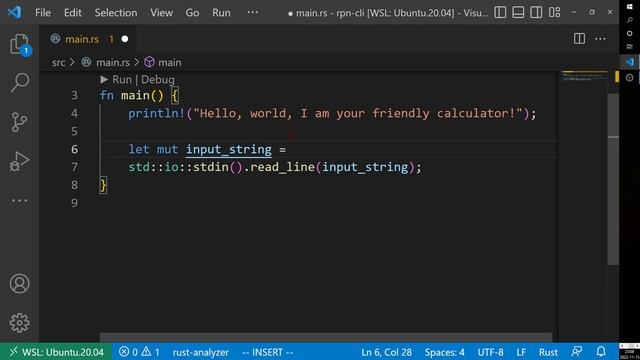Click the Run code lens

[122, 80]
